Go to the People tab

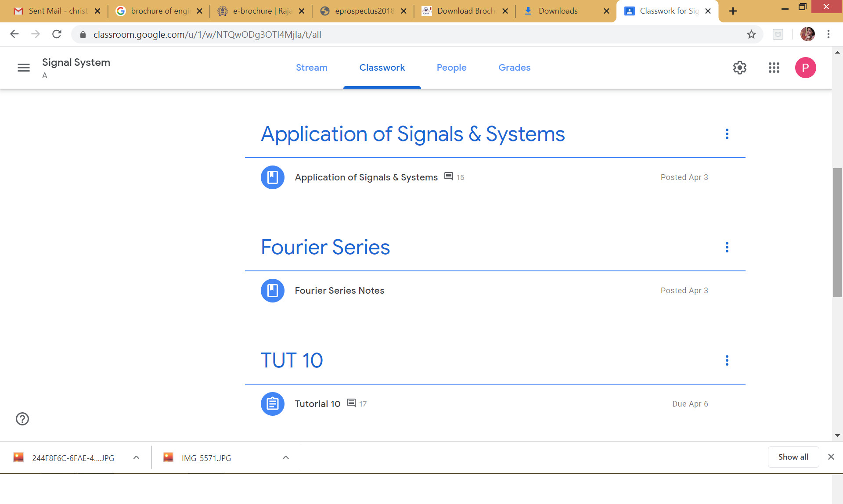pos(451,68)
